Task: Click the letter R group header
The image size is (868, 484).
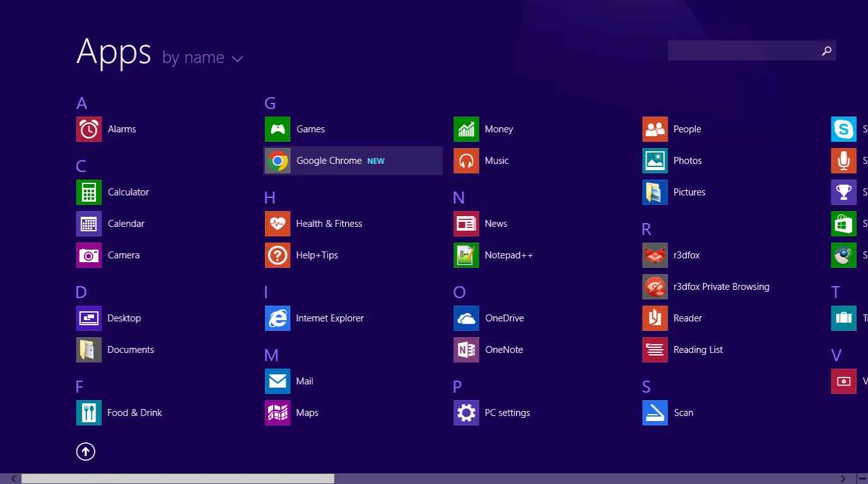Action: tap(647, 229)
